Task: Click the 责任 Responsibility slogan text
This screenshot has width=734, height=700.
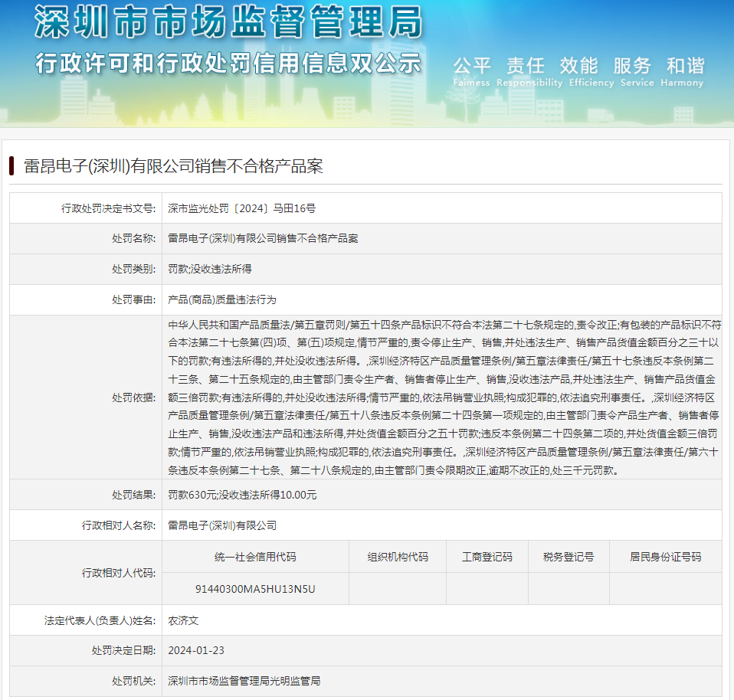Action: tap(529, 71)
